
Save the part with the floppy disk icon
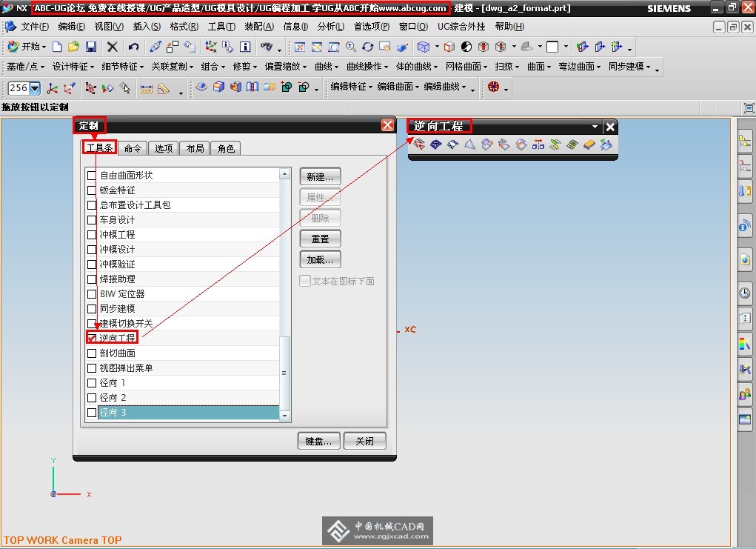pos(90,47)
